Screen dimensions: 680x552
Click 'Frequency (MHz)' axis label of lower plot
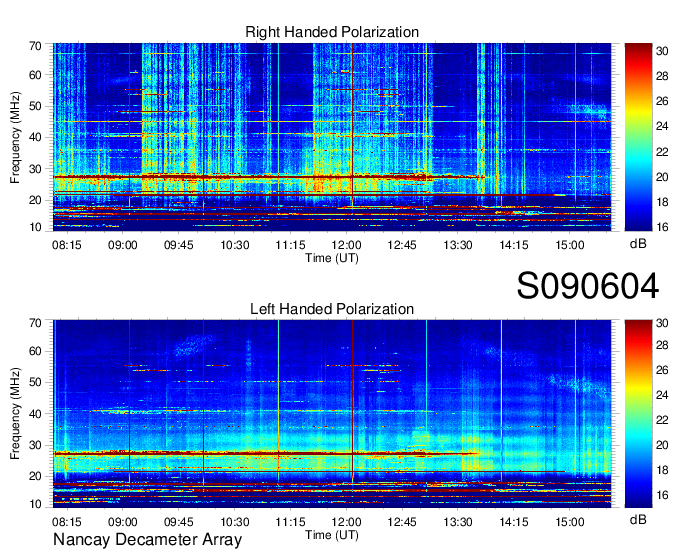pyautogui.click(x=15, y=414)
